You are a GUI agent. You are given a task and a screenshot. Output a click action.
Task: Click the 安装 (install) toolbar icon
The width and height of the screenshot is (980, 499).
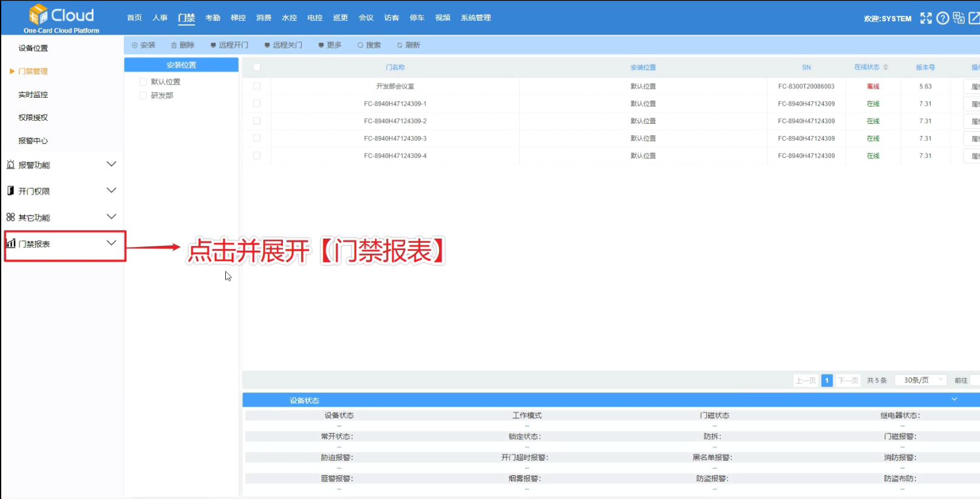pos(135,45)
